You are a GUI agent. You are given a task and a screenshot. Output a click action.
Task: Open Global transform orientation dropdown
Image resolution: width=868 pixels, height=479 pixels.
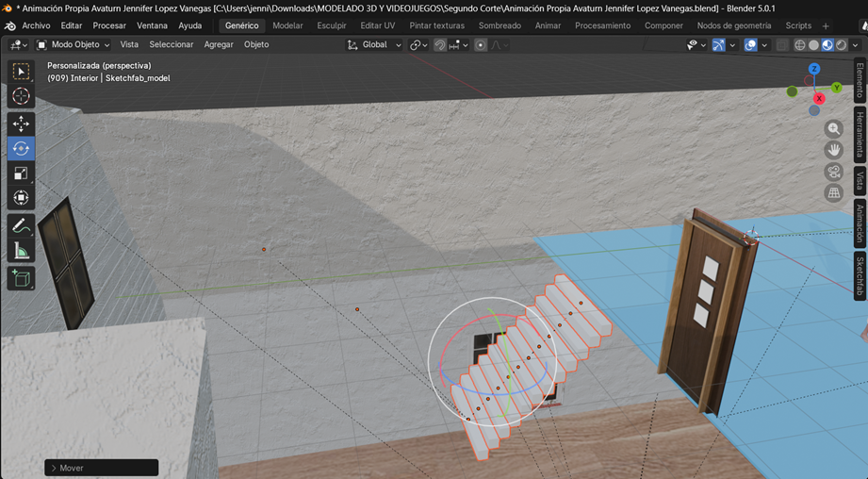coord(375,44)
